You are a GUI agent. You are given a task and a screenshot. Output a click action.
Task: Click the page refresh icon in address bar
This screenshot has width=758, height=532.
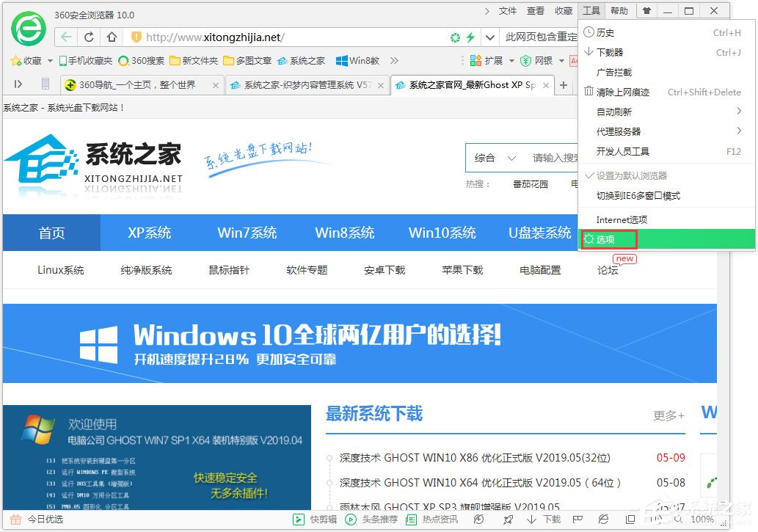tap(88, 35)
